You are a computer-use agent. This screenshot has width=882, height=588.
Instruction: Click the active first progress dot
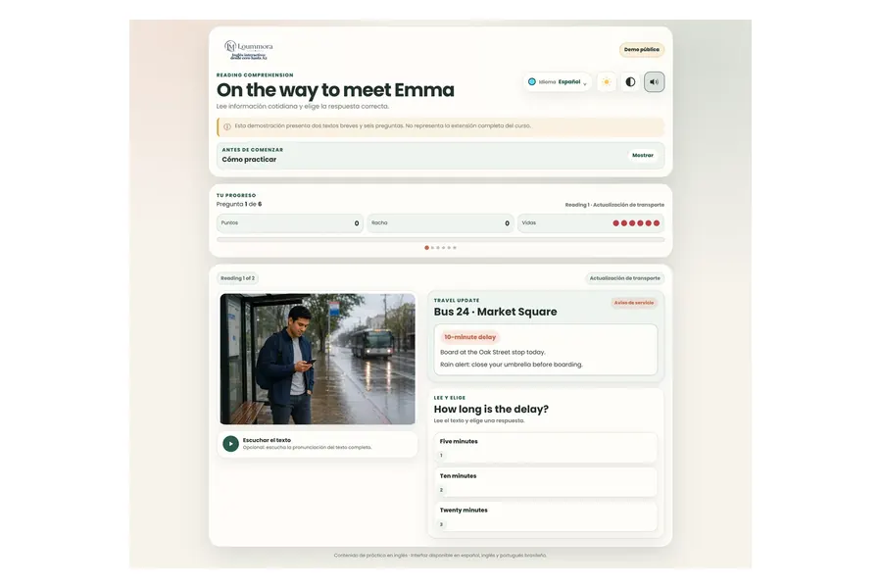tap(426, 248)
